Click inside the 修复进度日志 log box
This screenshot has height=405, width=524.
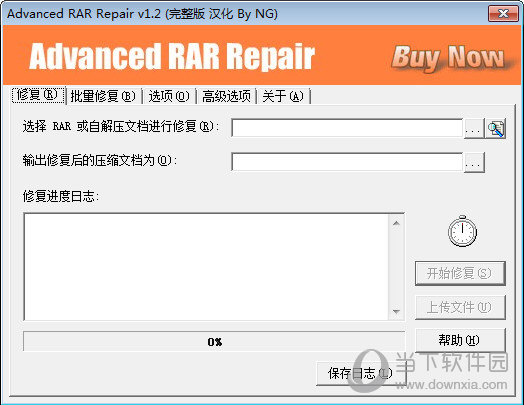click(x=206, y=267)
